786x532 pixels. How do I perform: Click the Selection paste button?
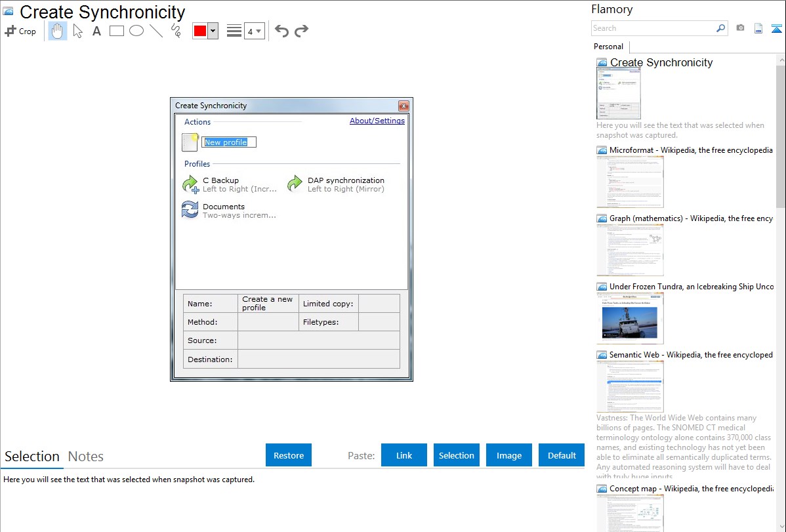pos(456,455)
